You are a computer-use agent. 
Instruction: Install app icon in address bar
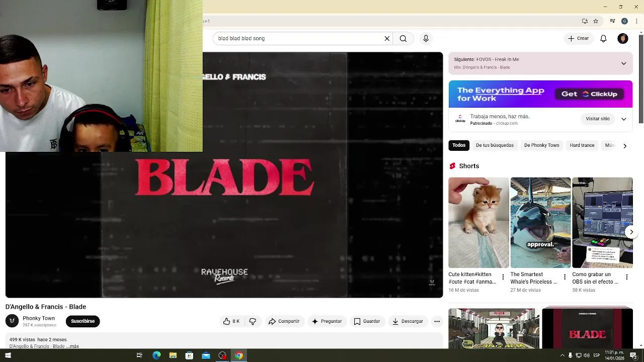coord(585,21)
